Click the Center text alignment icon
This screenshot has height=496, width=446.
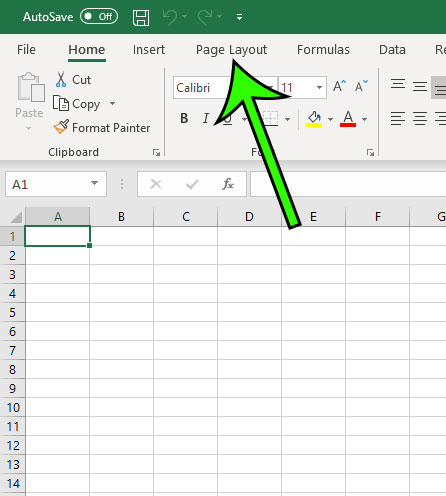point(420,119)
